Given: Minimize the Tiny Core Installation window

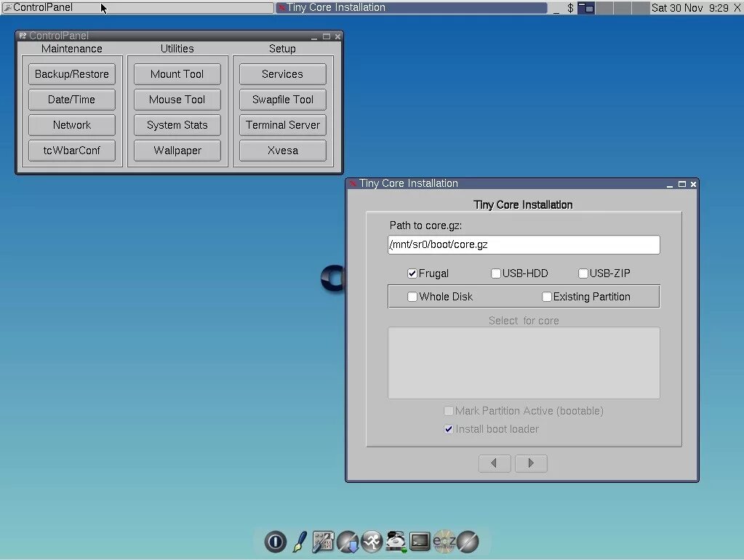Looking at the screenshot, I should tap(670, 184).
